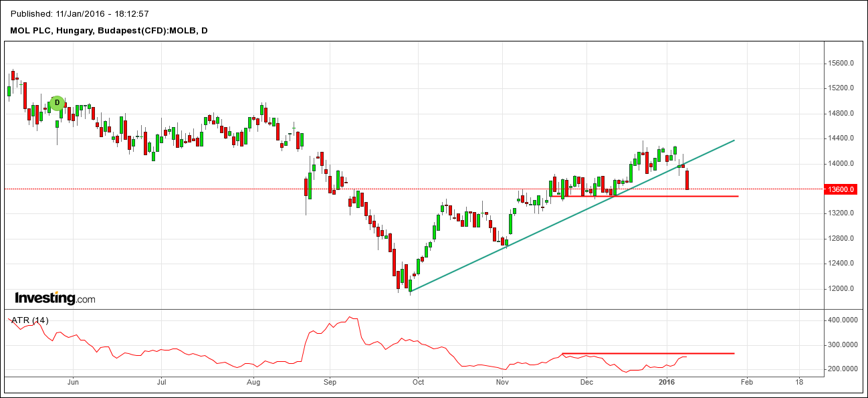
Task: Click the Oct label on the date axis
Action: click(418, 382)
